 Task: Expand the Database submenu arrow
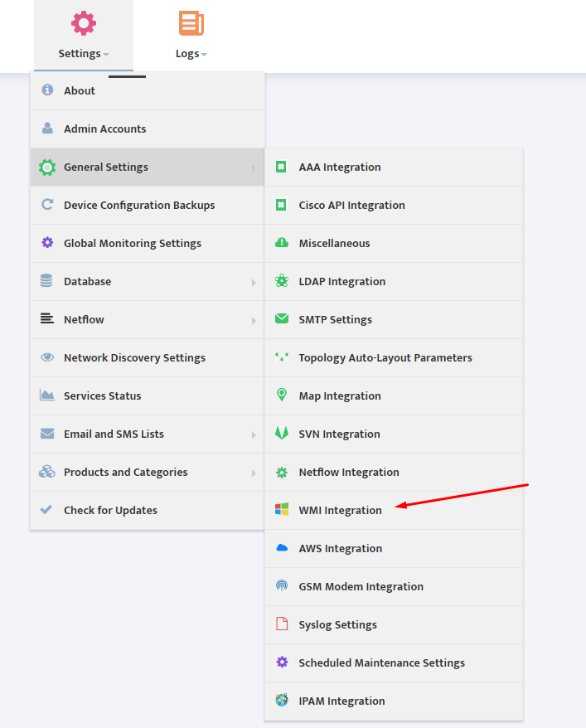click(254, 282)
